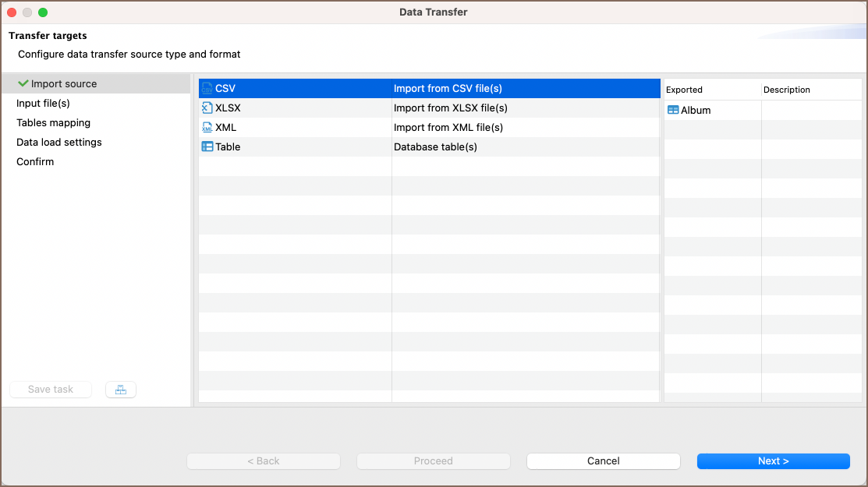Viewport: 868px width, 487px height.
Task: Select the Import from XLSX file(s) row
Action: (450, 108)
